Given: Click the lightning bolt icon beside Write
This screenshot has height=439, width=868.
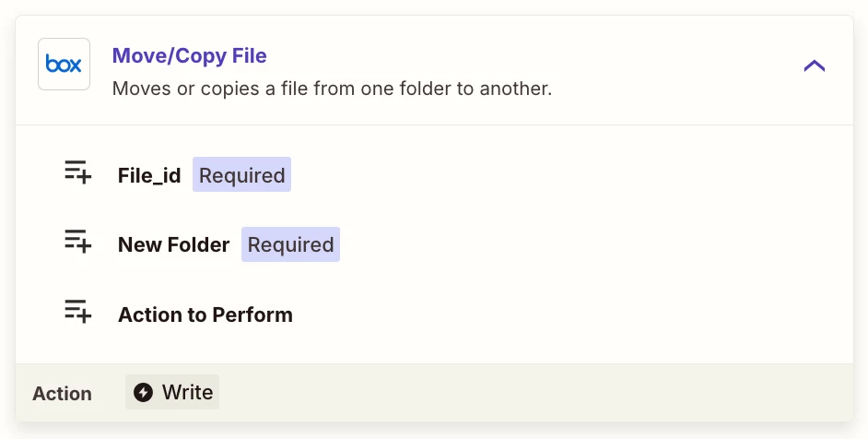Looking at the screenshot, I should click(143, 393).
